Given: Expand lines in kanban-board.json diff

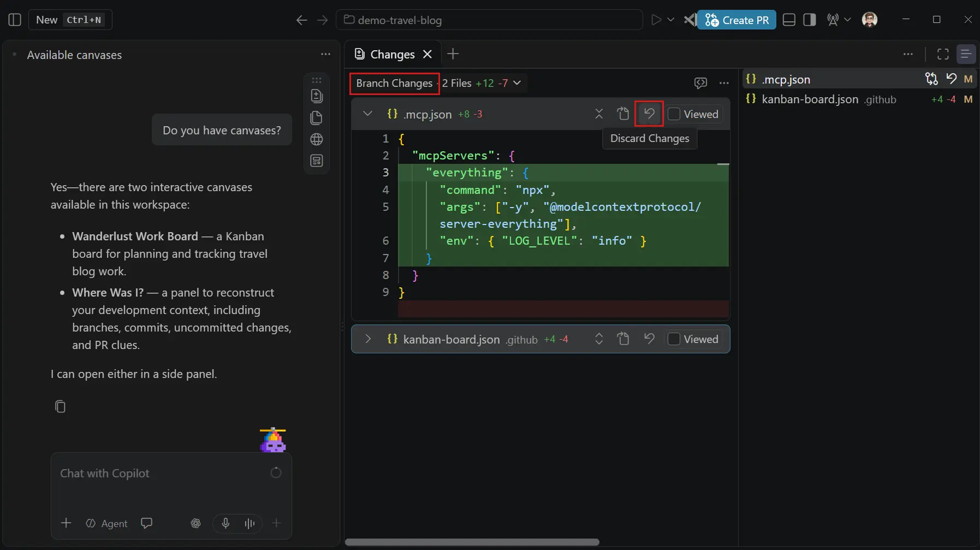Looking at the screenshot, I should [599, 339].
